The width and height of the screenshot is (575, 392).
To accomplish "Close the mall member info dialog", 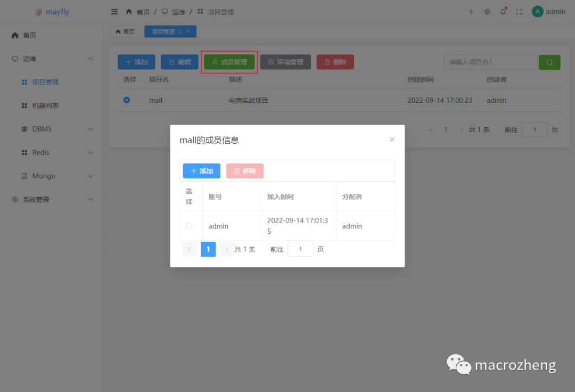I will tap(392, 140).
